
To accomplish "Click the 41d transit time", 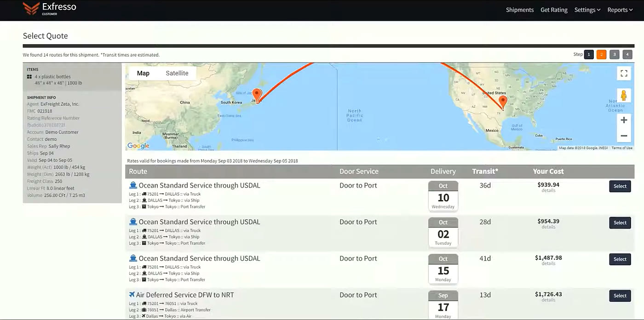I will 485,258.
